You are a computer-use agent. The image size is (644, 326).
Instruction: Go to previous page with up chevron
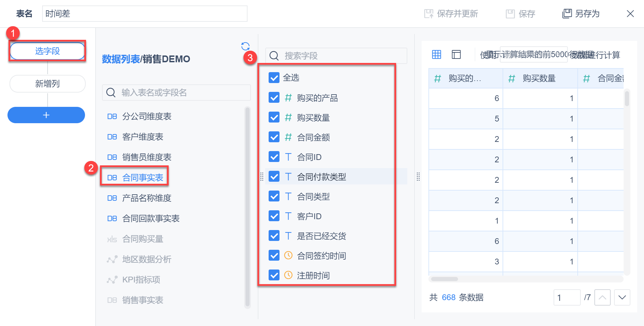coord(602,297)
